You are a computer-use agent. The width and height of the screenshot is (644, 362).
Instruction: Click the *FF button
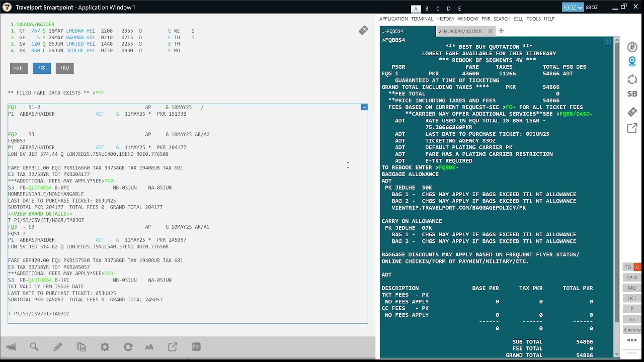click(42, 68)
